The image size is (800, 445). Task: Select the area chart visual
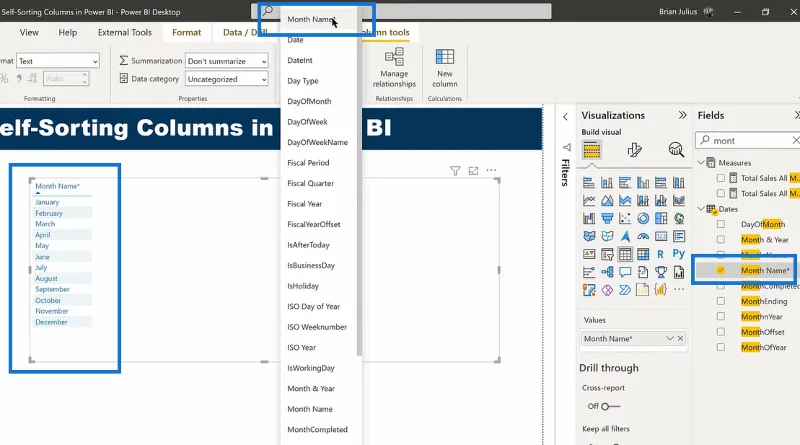[x=607, y=201]
